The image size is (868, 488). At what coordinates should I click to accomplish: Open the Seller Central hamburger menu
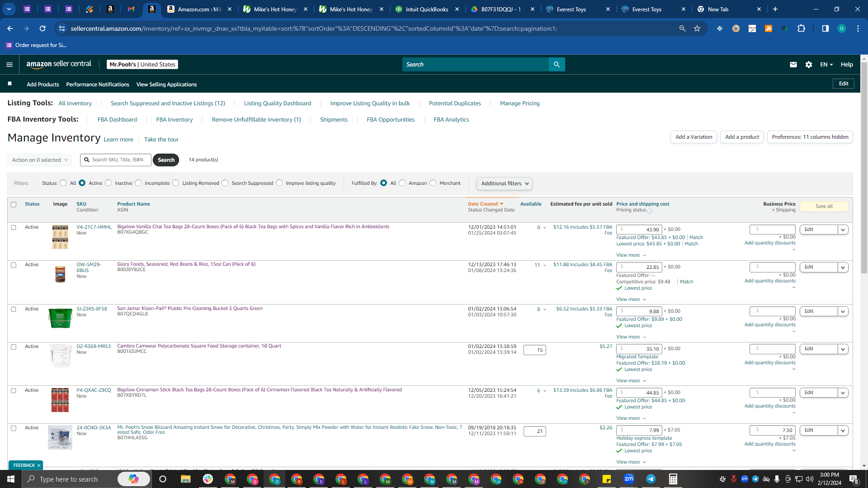(9, 65)
